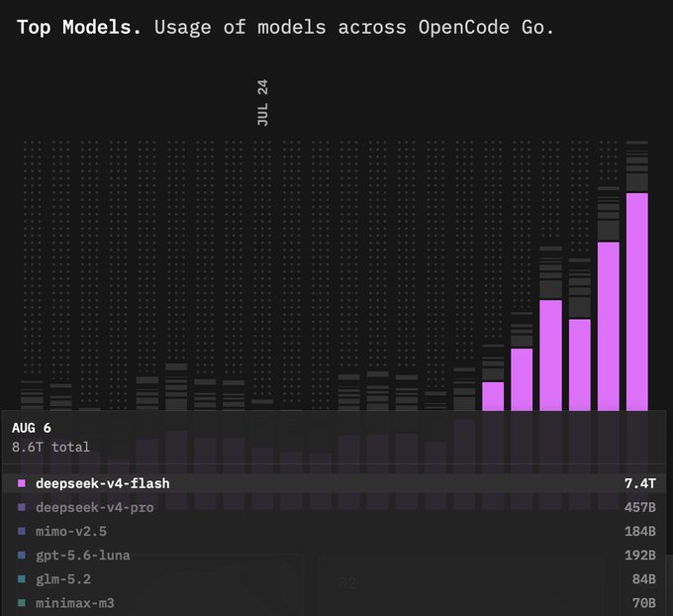Select the deepseek-v4-pro legend label

pyautogui.click(x=94, y=507)
